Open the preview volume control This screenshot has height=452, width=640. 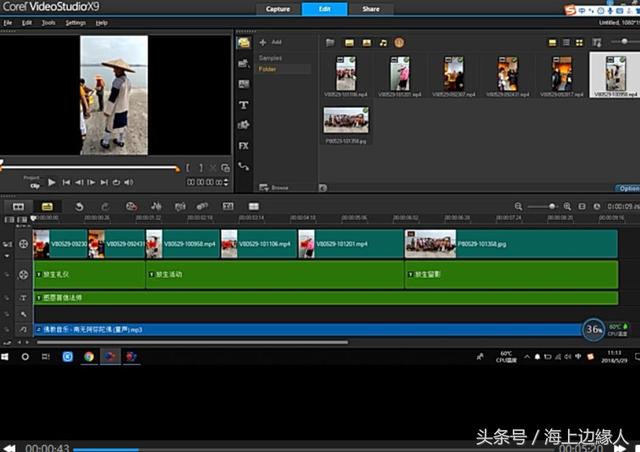[x=129, y=182]
